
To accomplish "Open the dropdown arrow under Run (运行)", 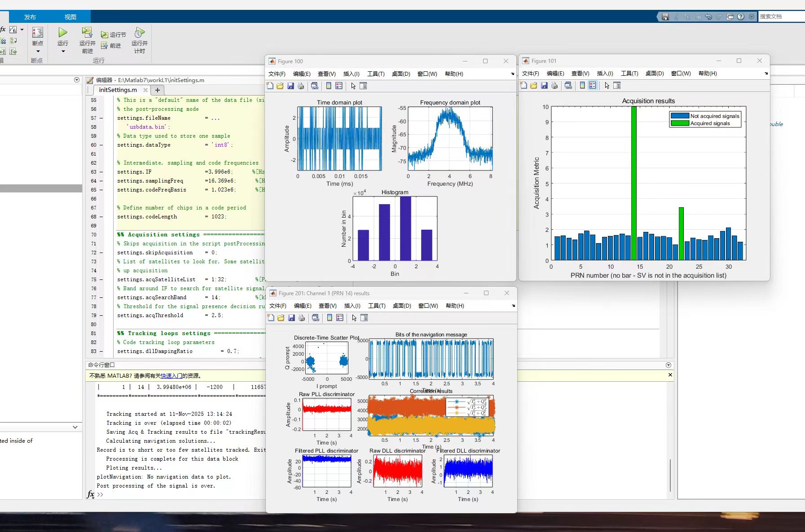I will pos(63,51).
